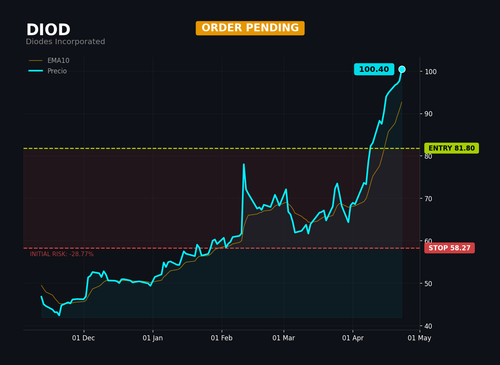The image size is (500, 365).
Task: Click the 01 Apr axis label
Action: (x=353, y=338)
